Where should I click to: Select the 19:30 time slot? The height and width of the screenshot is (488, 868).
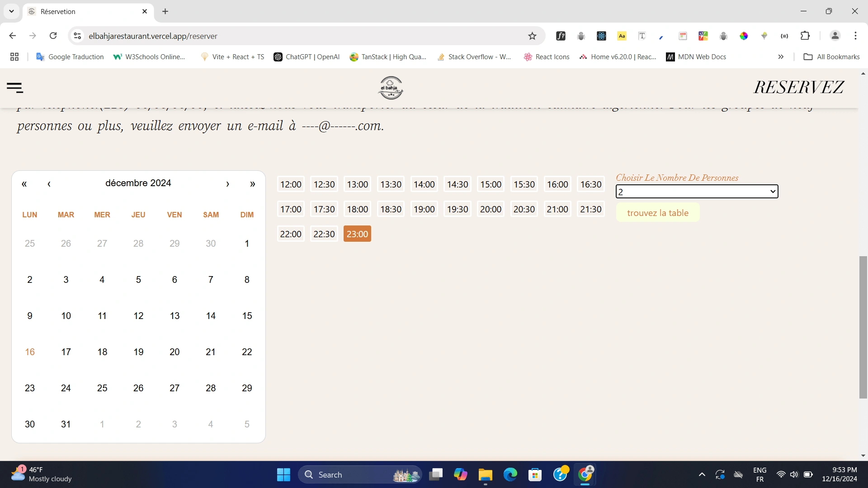point(457,209)
